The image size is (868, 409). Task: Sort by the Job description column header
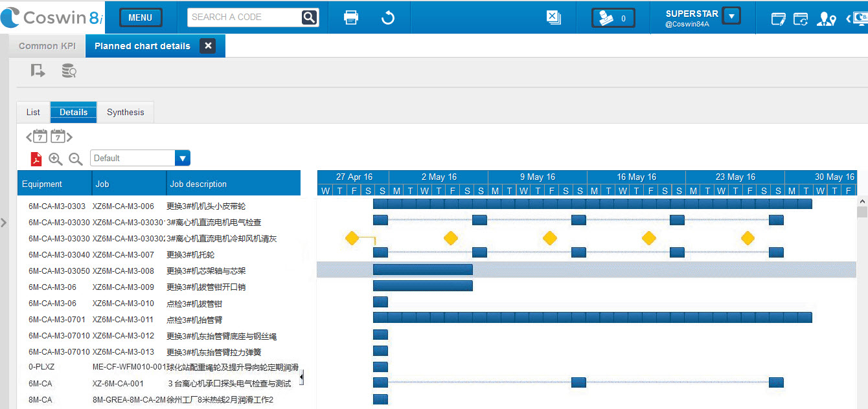tap(234, 183)
